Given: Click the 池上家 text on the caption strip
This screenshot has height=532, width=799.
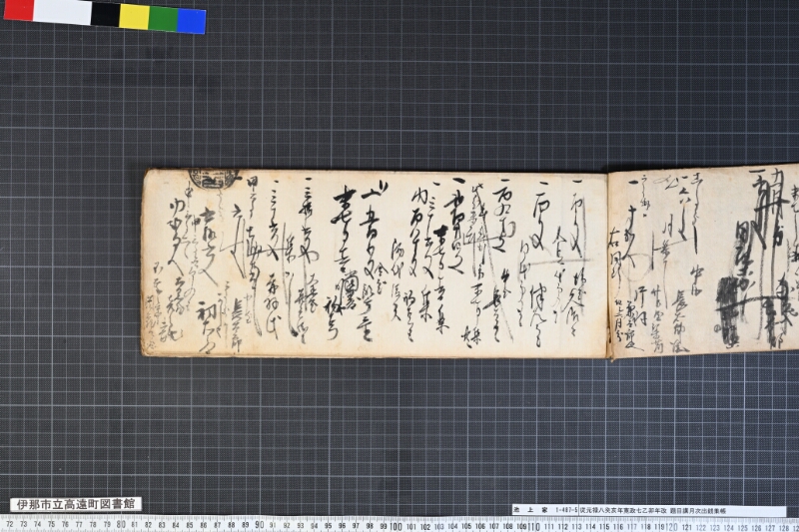Looking at the screenshot, I should click(530, 510).
